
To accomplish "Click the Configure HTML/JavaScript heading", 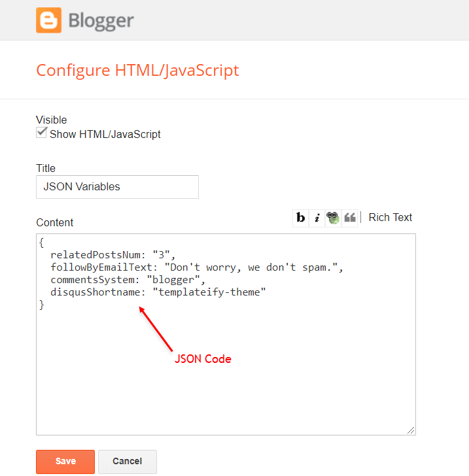I will click(137, 71).
